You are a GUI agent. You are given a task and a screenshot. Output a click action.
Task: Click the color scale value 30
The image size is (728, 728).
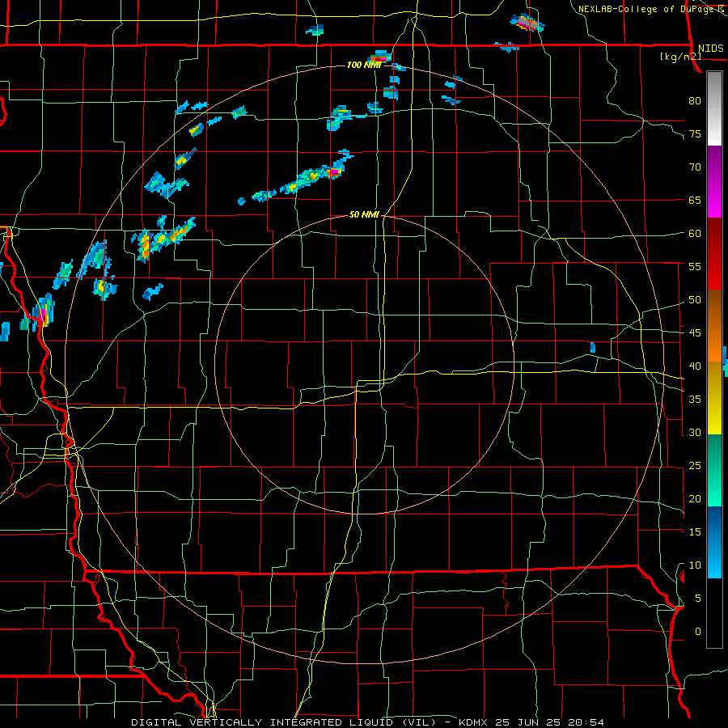[695, 432]
